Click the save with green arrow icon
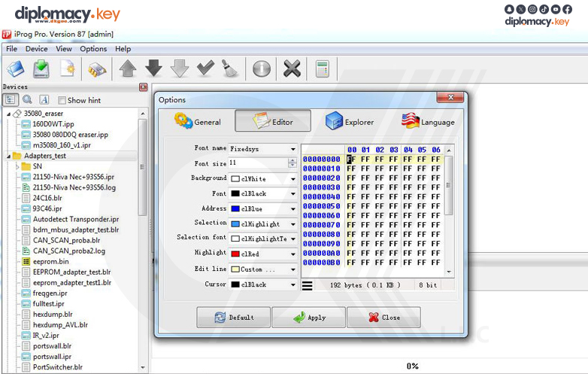 (41, 69)
